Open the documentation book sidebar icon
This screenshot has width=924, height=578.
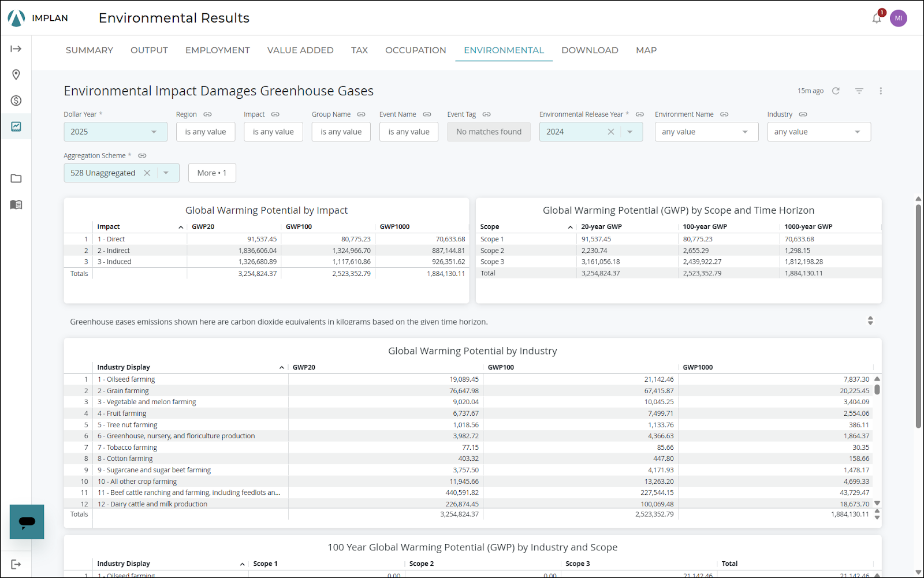click(x=16, y=204)
